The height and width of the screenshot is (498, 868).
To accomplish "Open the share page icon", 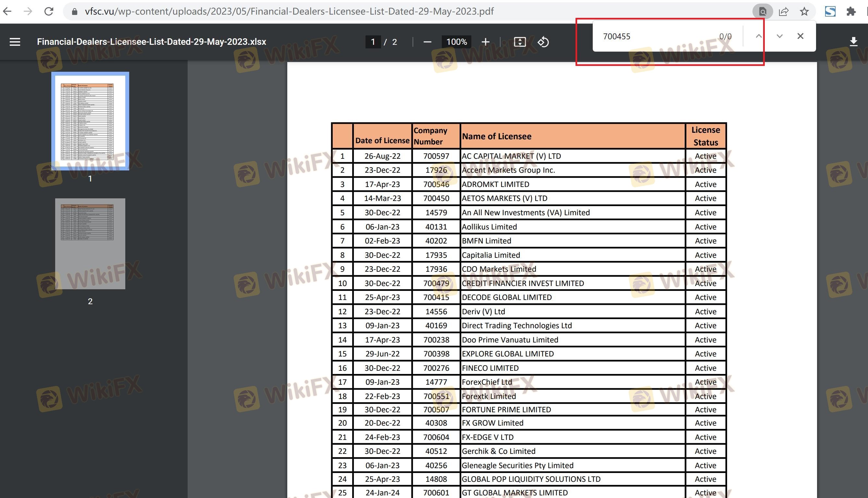I will click(784, 11).
